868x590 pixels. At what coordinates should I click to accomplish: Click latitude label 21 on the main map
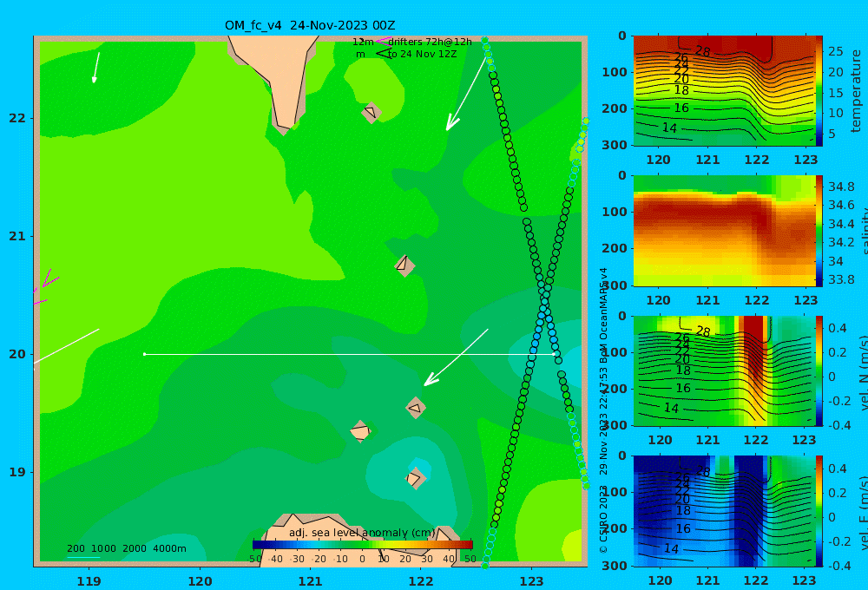click(x=17, y=236)
